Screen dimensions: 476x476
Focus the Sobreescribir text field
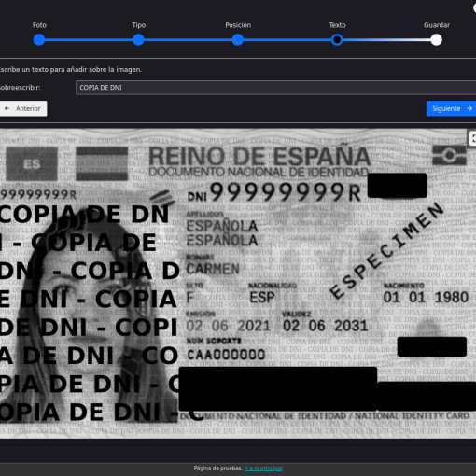pos(275,88)
